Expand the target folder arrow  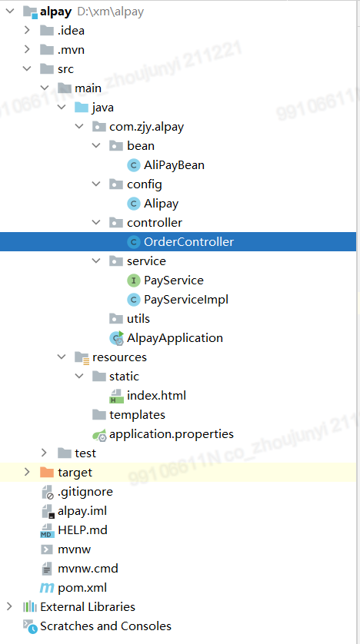coord(27,473)
